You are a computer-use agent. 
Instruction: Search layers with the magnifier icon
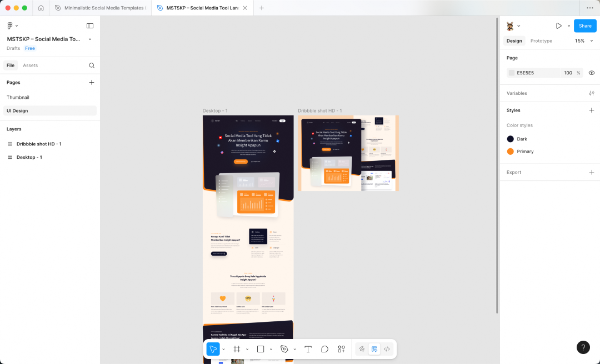click(92, 65)
